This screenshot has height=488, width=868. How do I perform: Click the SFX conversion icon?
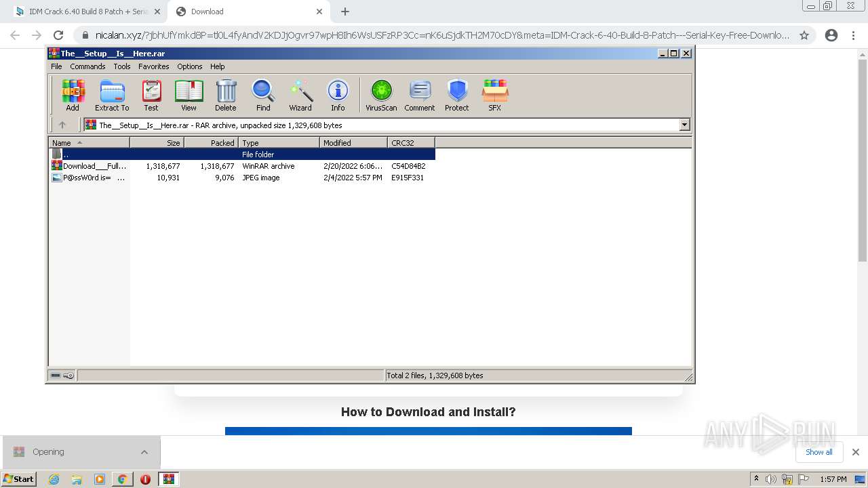pos(495,95)
